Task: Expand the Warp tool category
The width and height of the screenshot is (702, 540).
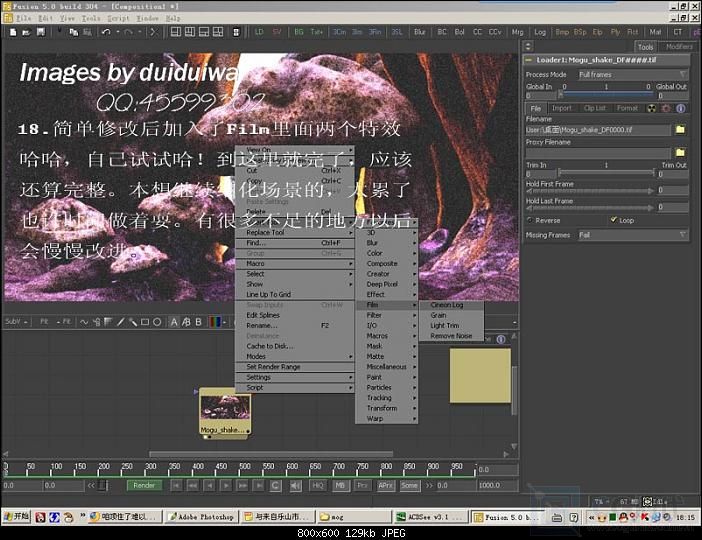Action: 387,419
